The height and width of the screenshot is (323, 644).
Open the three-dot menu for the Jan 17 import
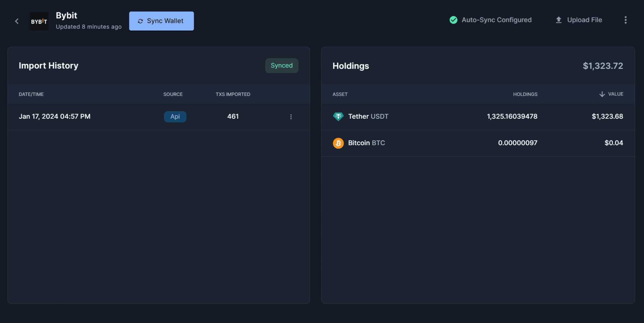pos(291,117)
